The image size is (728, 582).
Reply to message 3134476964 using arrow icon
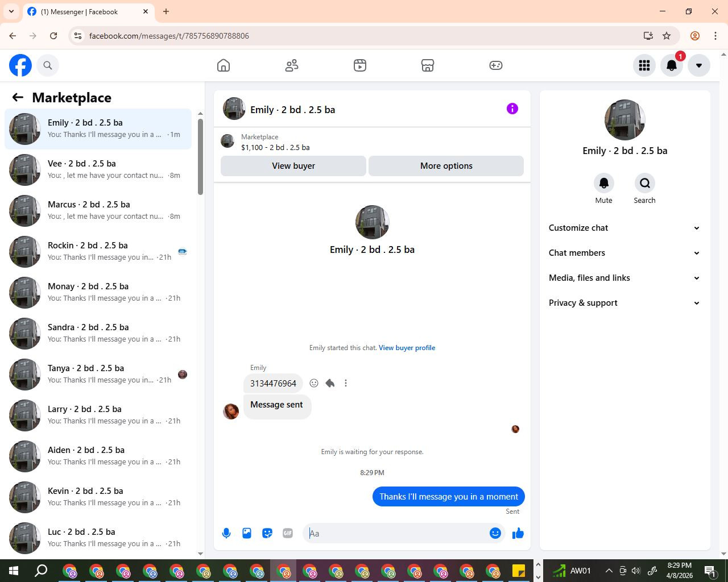coord(330,383)
